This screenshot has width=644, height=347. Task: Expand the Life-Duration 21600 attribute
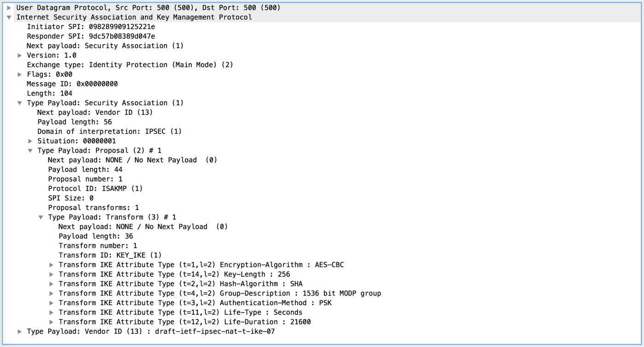52,322
